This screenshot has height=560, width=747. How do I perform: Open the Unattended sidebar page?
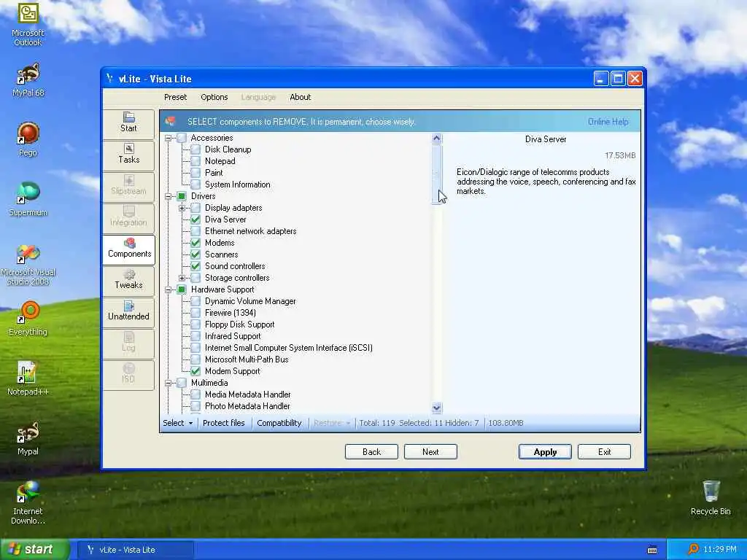[x=128, y=311]
